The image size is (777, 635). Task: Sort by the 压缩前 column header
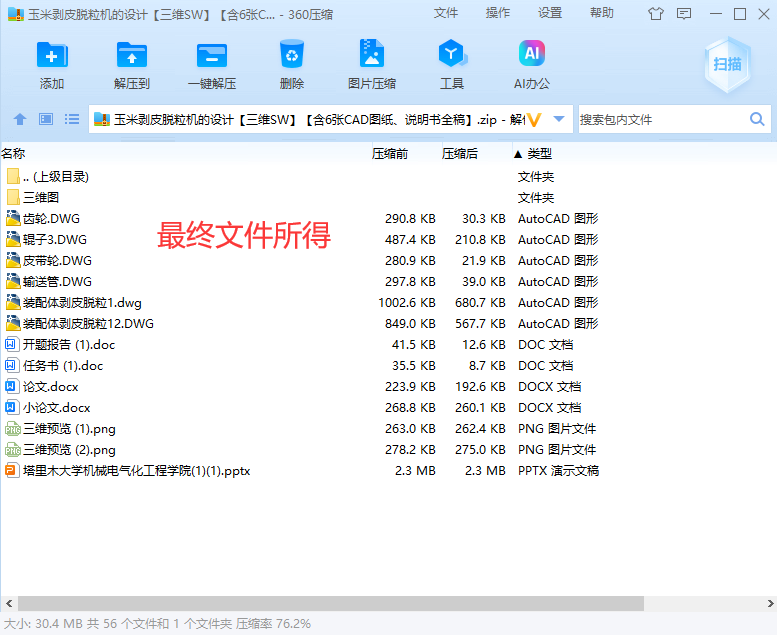tap(390, 154)
